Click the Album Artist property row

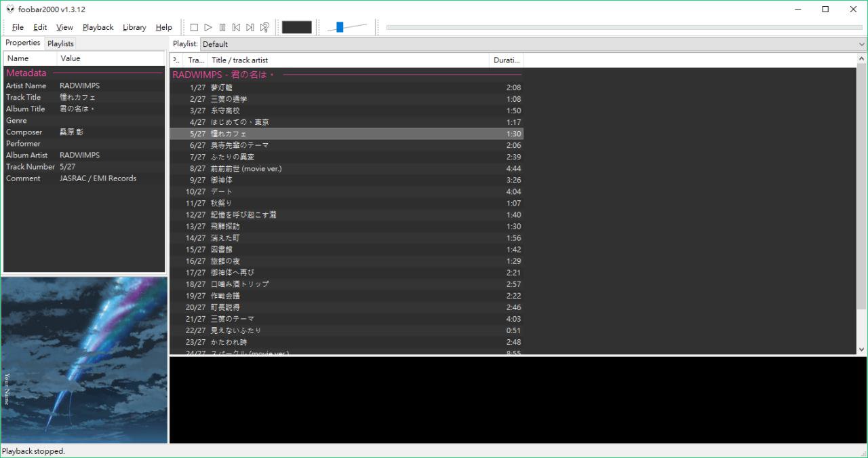click(x=84, y=155)
